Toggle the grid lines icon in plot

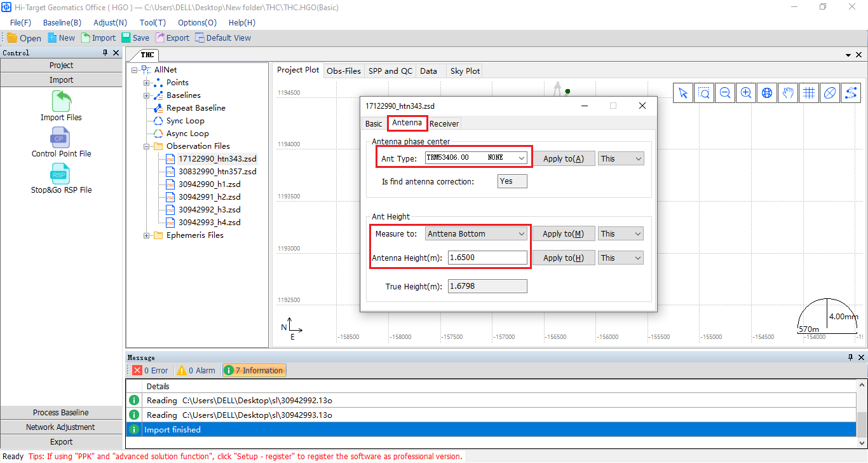[x=809, y=93]
